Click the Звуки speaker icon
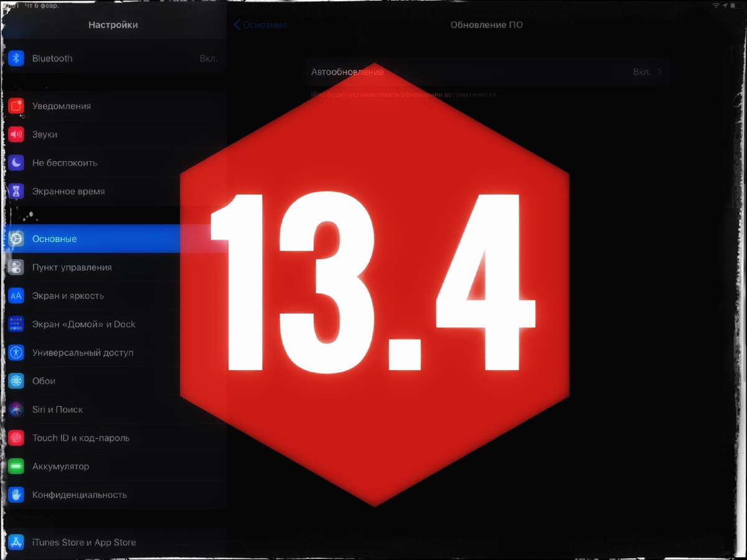747x560 pixels. 16,134
